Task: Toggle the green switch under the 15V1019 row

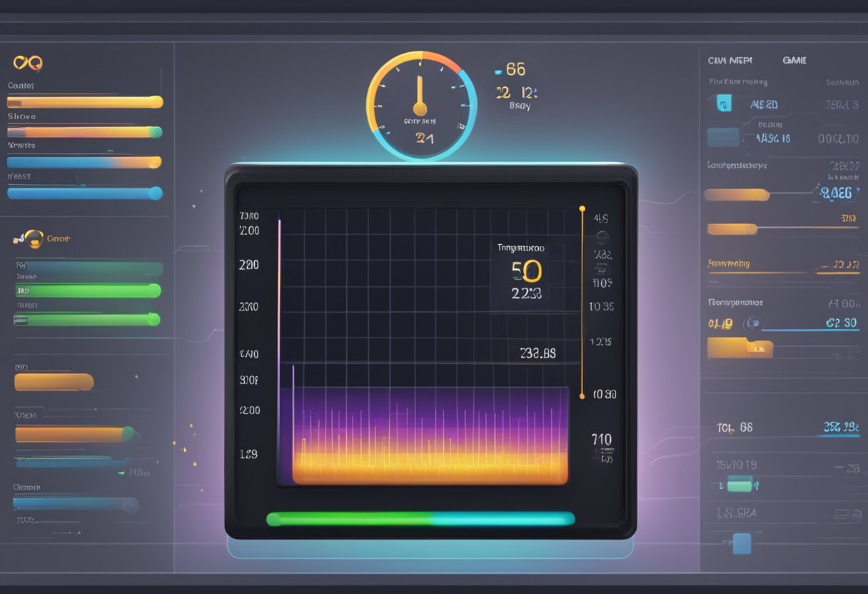Action: click(740, 485)
